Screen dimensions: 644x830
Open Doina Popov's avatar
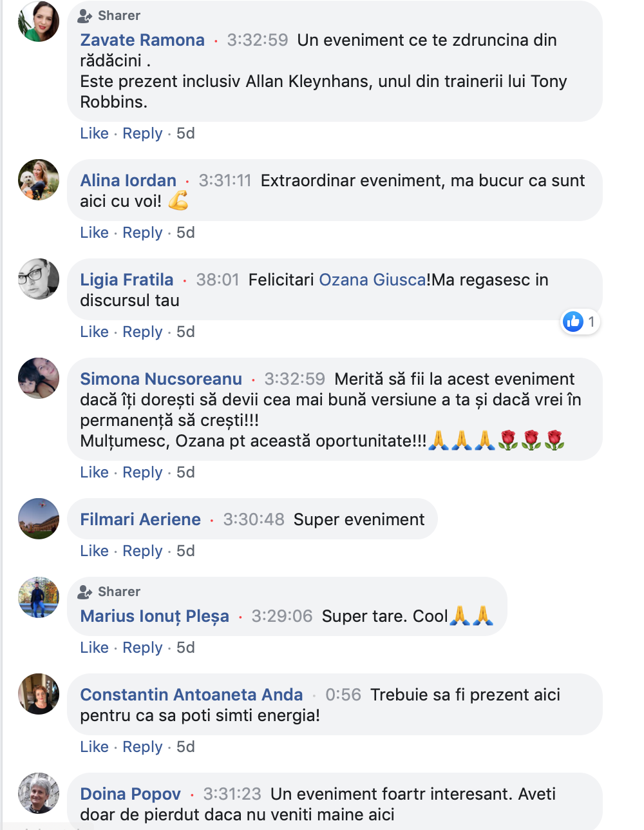(x=39, y=793)
